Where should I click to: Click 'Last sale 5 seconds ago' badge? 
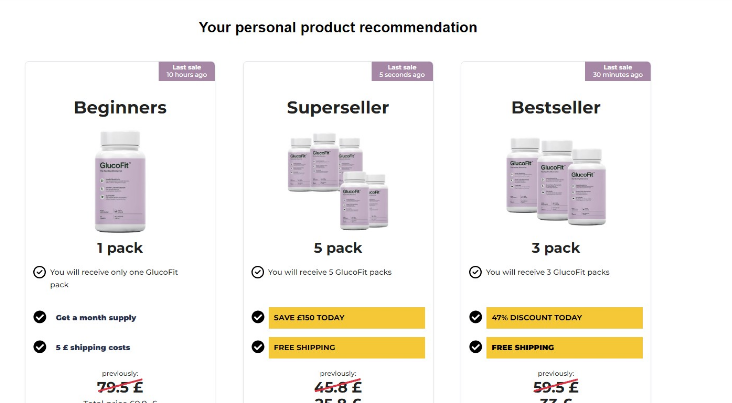pos(402,71)
